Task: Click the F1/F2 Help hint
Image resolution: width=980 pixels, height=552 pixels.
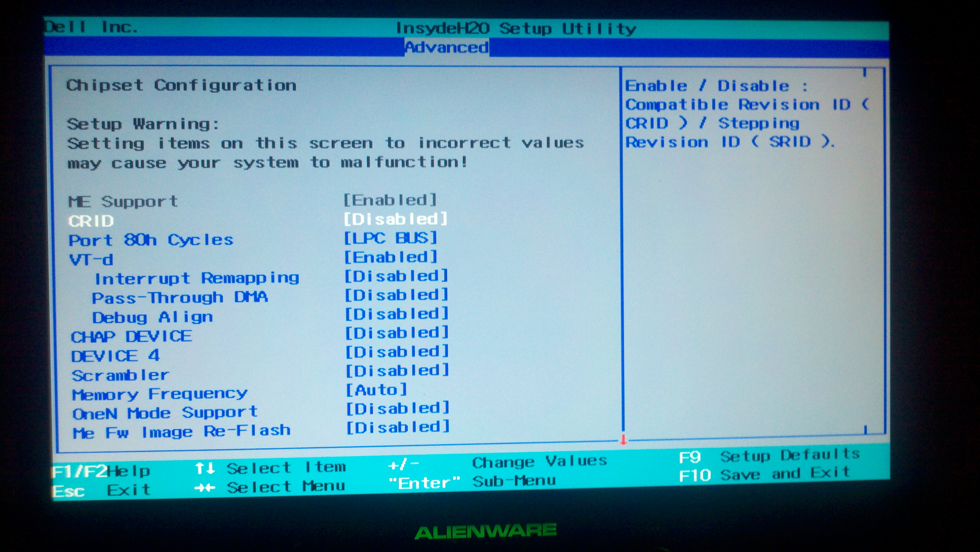Action: tap(101, 472)
